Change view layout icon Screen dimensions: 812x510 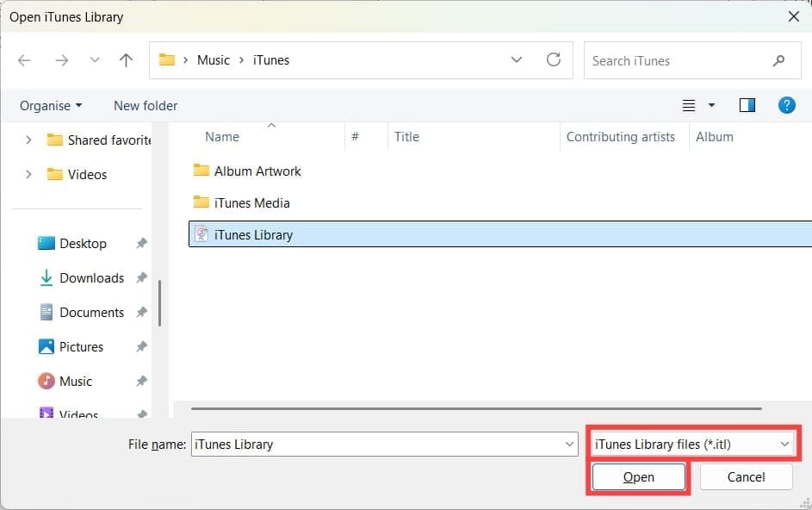(x=689, y=105)
